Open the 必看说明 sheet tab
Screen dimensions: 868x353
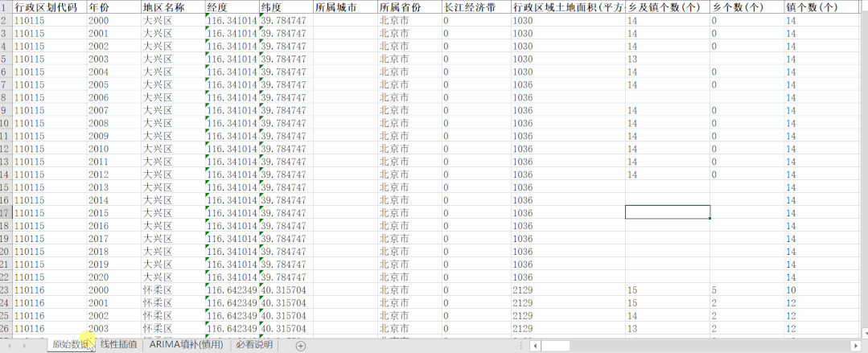(x=253, y=345)
